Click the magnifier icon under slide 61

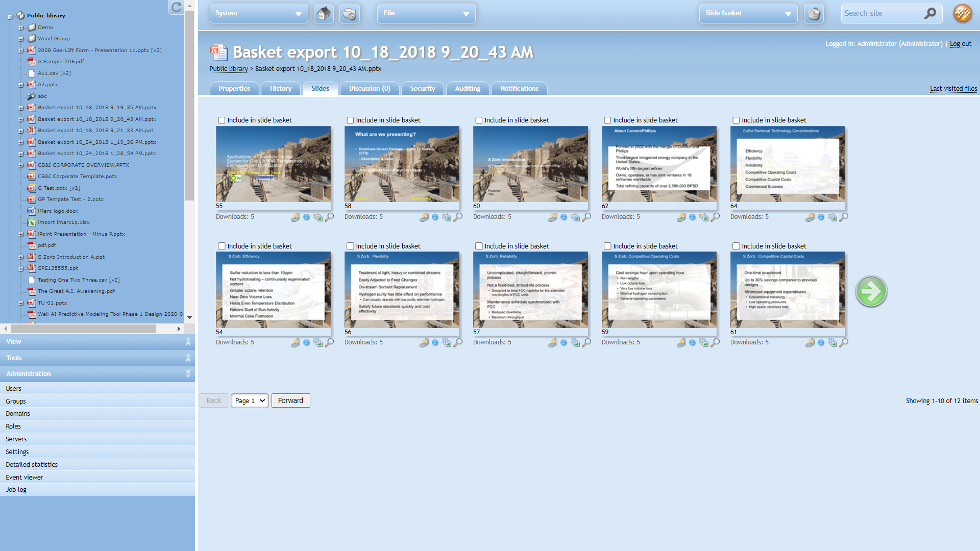844,342
